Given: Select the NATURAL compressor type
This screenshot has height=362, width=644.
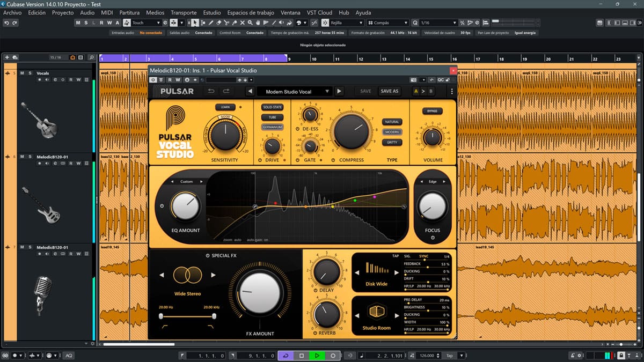Looking at the screenshot, I should [391, 122].
